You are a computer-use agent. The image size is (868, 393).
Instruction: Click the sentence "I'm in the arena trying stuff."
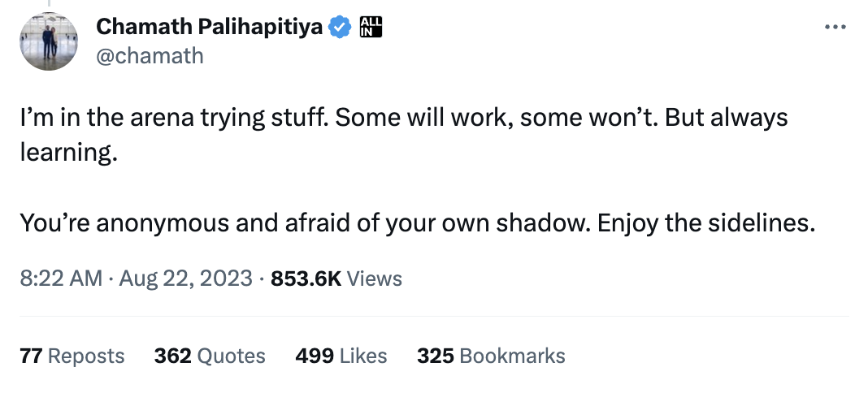(174, 118)
